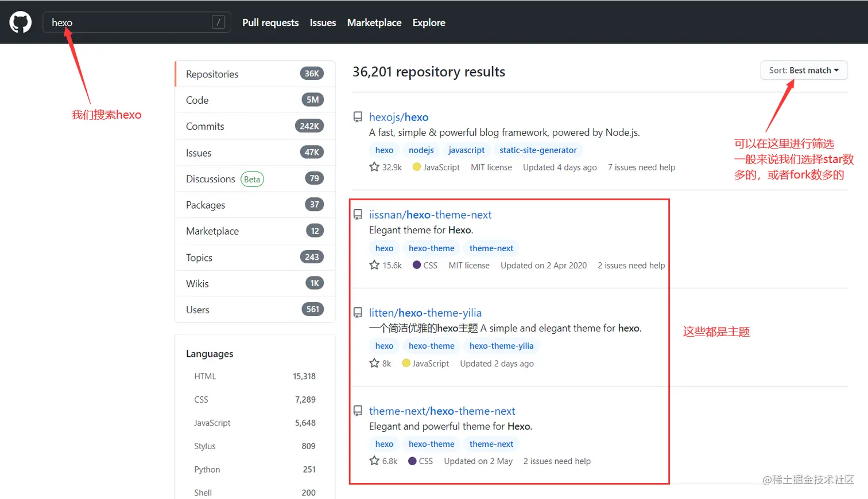Click theme-next tag under iissnan/hexo-theme-next
868x499 pixels.
491,248
